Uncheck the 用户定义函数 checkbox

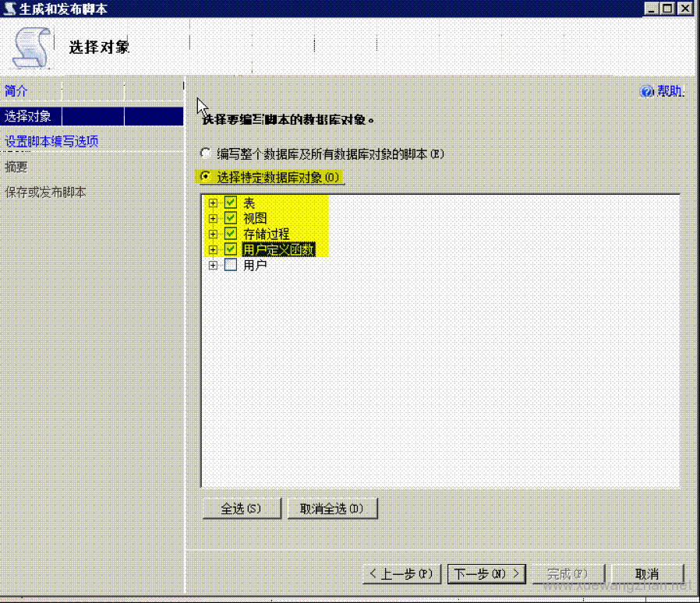(x=230, y=249)
